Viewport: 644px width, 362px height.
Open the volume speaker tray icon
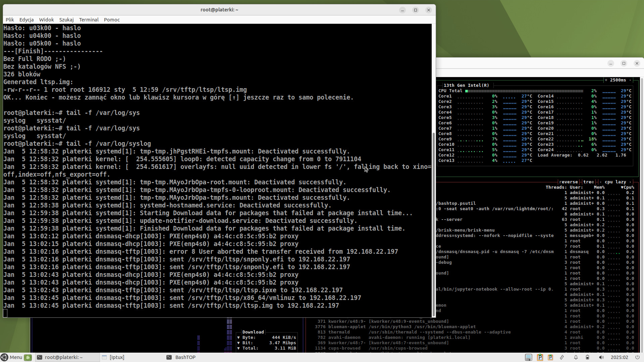(x=601, y=357)
